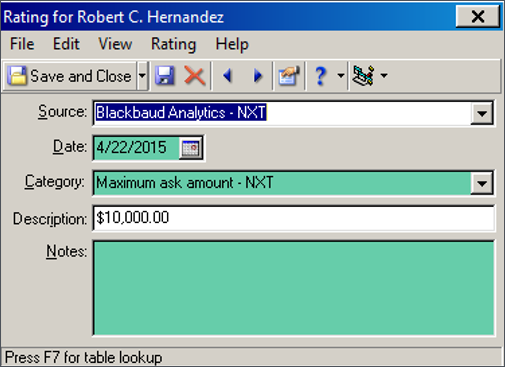Go to next record with right arrow

tap(257, 76)
